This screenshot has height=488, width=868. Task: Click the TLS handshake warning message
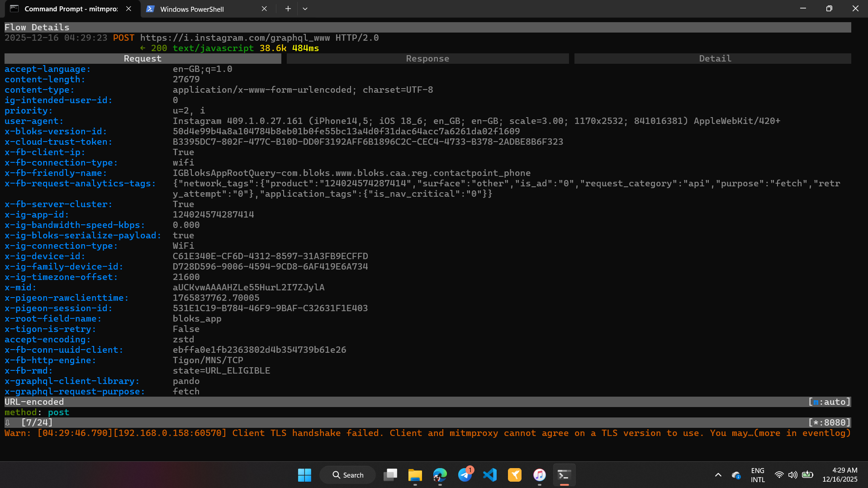pyautogui.click(x=427, y=433)
